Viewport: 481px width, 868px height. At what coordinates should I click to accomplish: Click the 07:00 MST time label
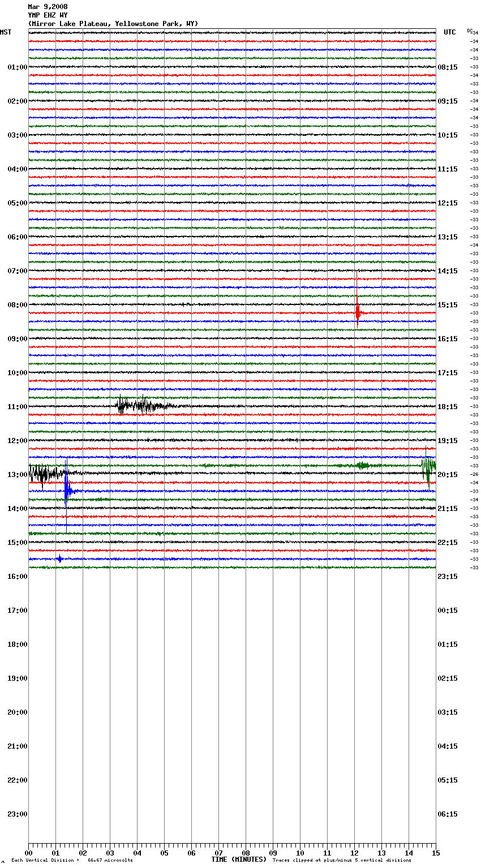[x=17, y=270]
